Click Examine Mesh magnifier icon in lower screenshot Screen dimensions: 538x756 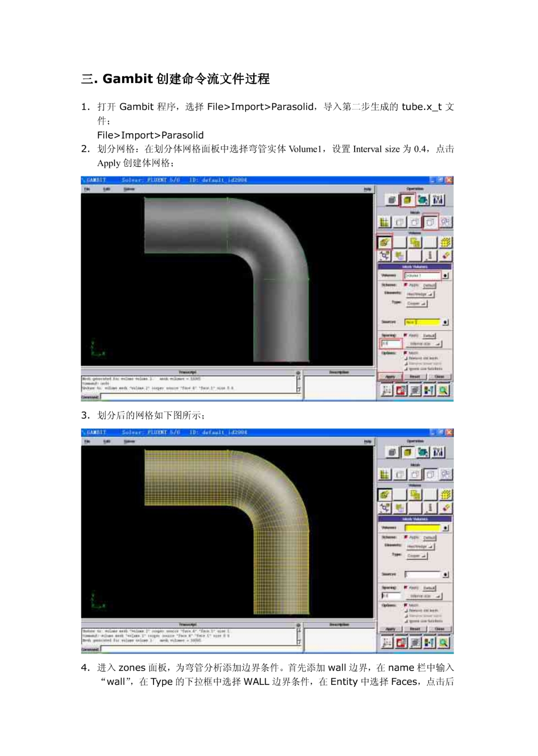tap(443, 643)
